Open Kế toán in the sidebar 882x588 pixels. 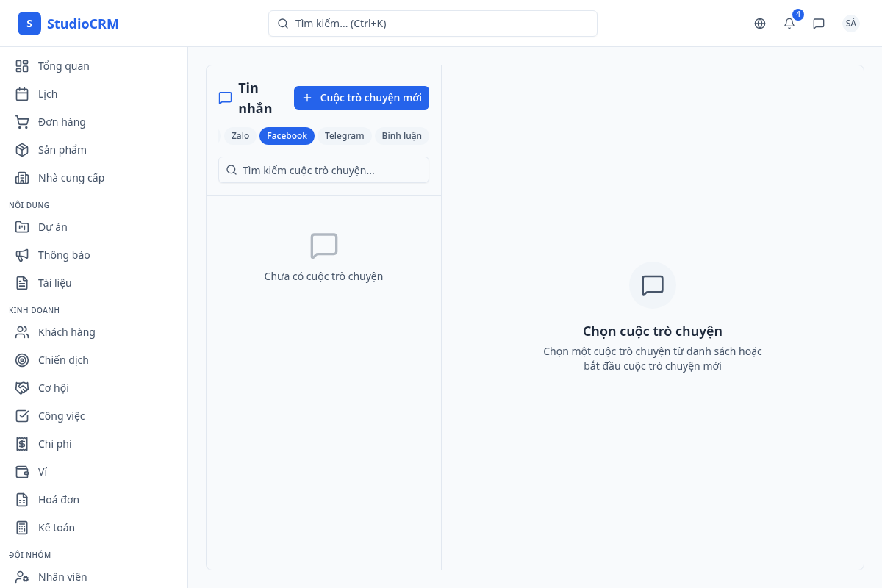pos(57,528)
